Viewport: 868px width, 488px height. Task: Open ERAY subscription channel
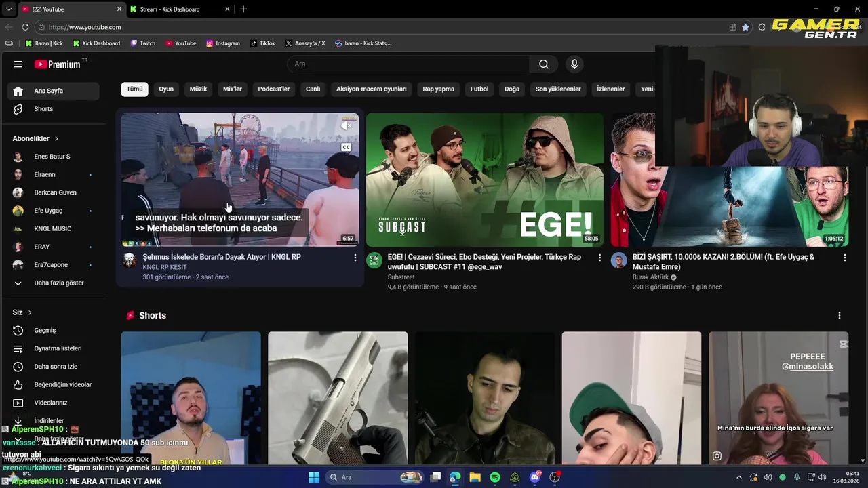coord(54,247)
